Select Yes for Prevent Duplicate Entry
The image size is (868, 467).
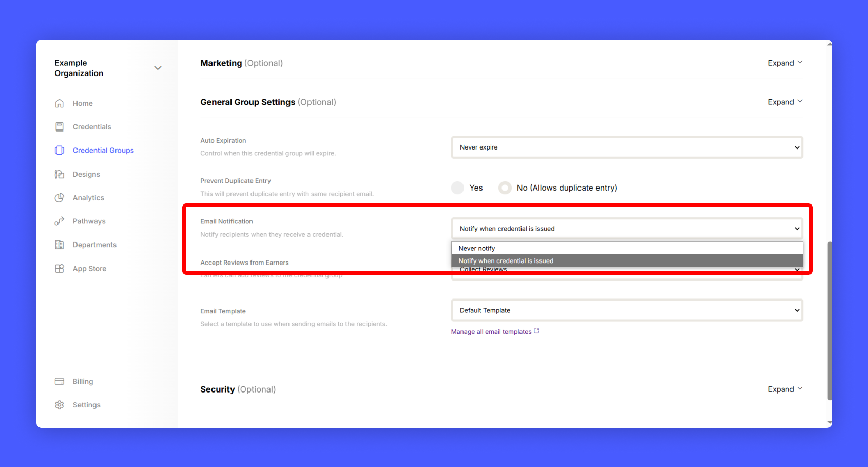[x=457, y=188]
